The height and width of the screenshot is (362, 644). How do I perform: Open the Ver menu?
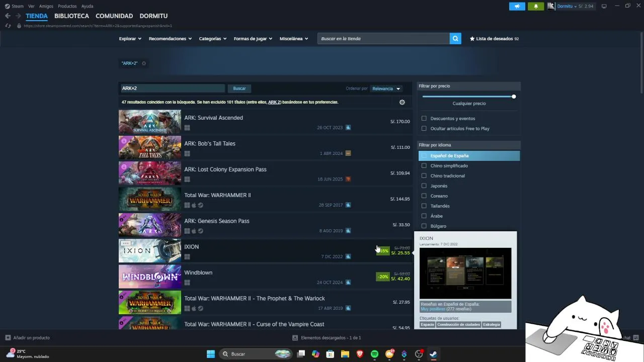[32, 6]
